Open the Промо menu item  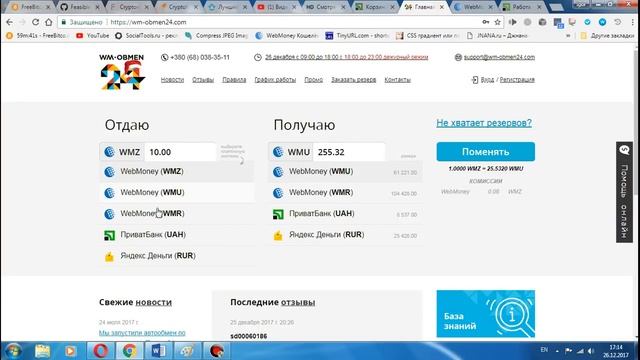pyautogui.click(x=313, y=80)
